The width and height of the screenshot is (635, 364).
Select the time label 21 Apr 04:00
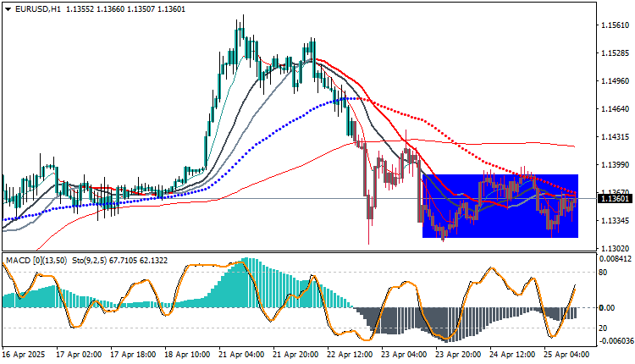241,355
